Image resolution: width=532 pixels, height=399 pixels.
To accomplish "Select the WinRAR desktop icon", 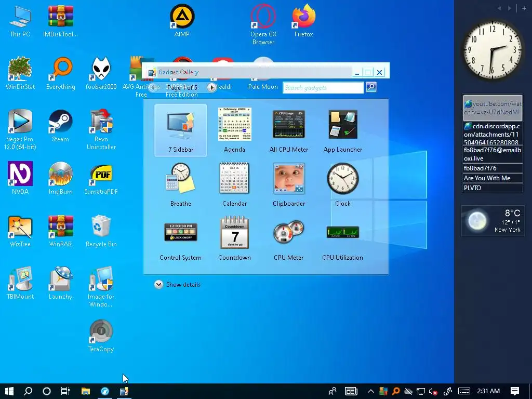I will 60,231.
